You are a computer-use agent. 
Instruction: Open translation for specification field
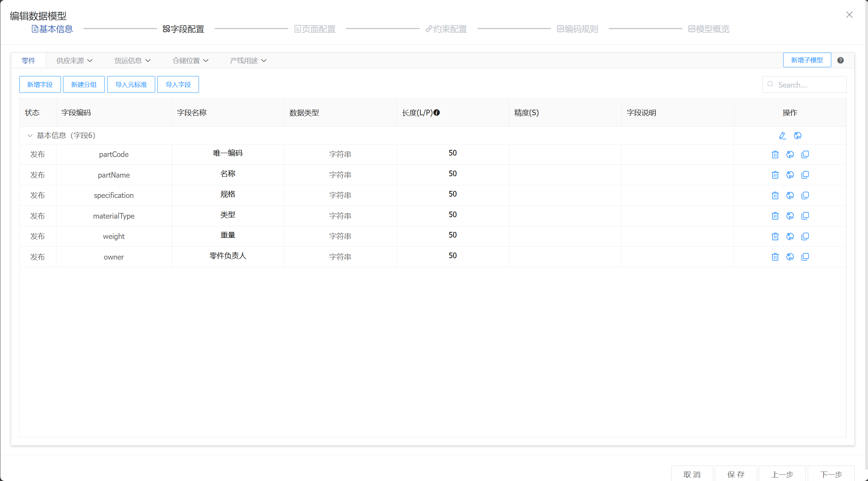pyautogui.click(x=790, y=195)
